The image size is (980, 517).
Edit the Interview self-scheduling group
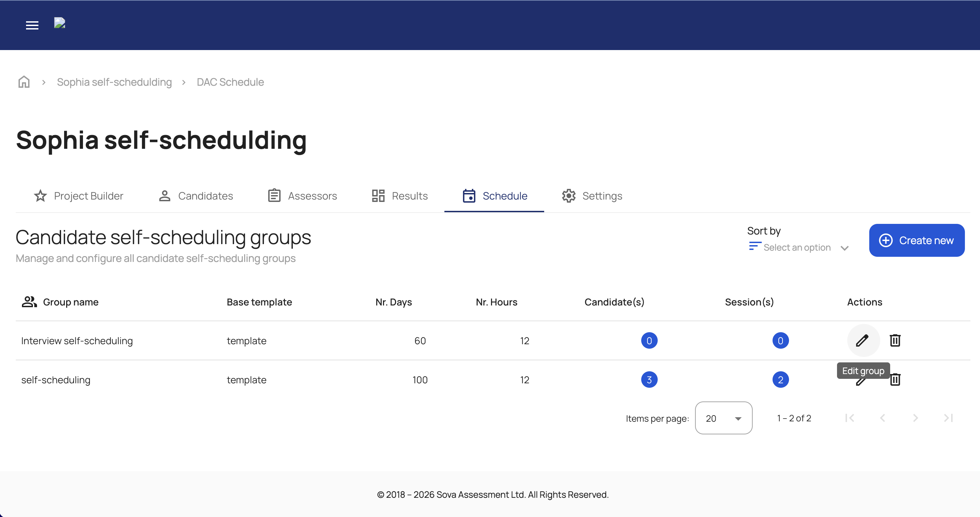click(862, 340)
